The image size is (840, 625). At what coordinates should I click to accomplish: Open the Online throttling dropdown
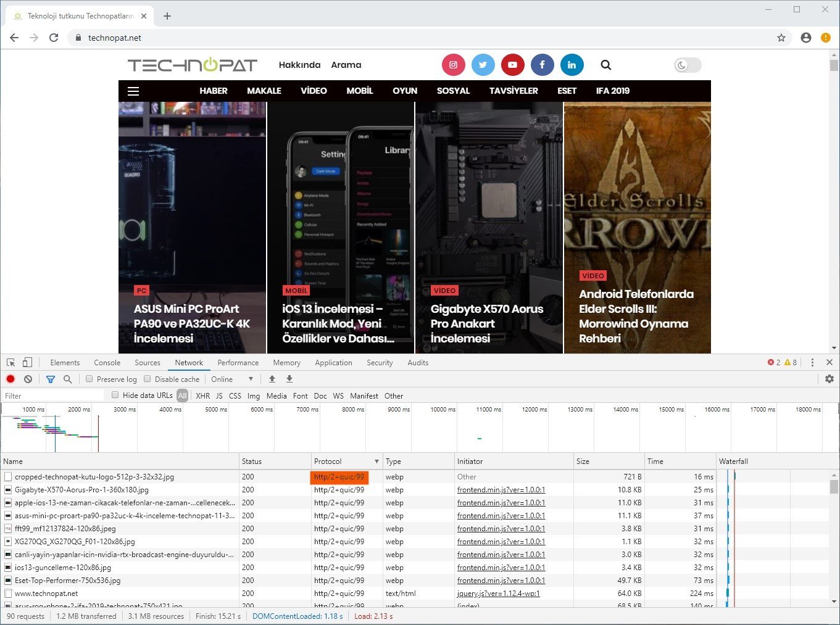click(x=232, y=379)
